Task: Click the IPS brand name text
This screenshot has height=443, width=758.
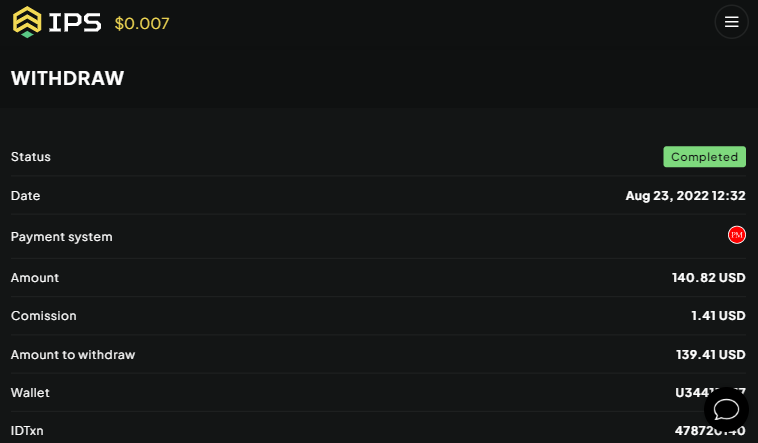Action: [x=78, y=22]
